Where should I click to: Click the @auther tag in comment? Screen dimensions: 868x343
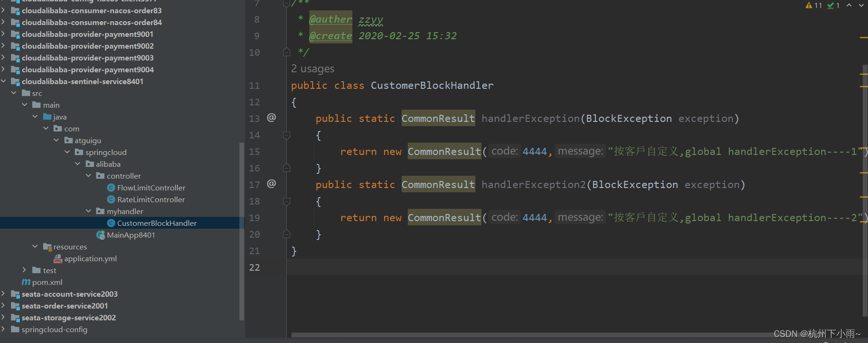(331, 19)
